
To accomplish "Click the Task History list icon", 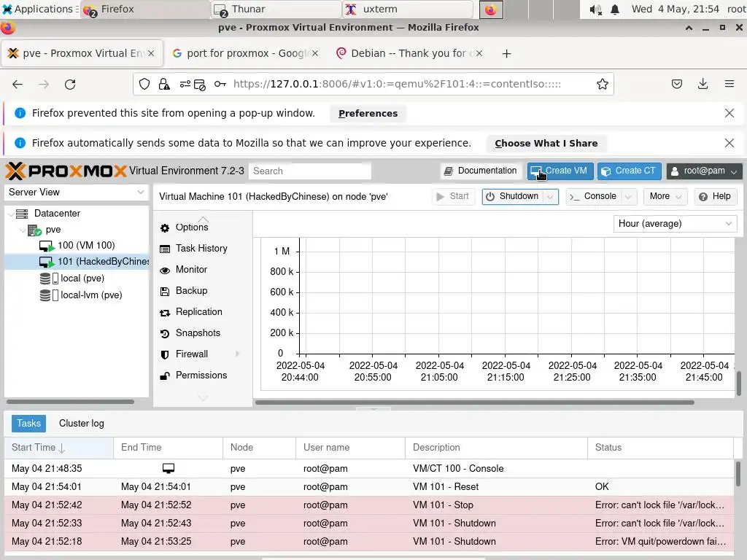I will [x=165, y=249].
